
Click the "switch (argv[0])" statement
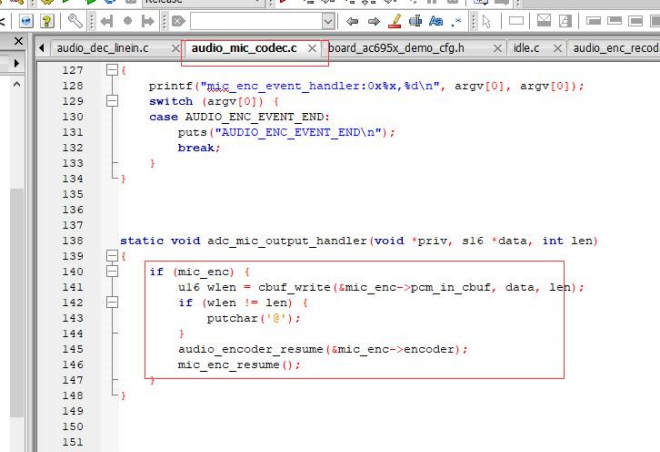point(214,102)
